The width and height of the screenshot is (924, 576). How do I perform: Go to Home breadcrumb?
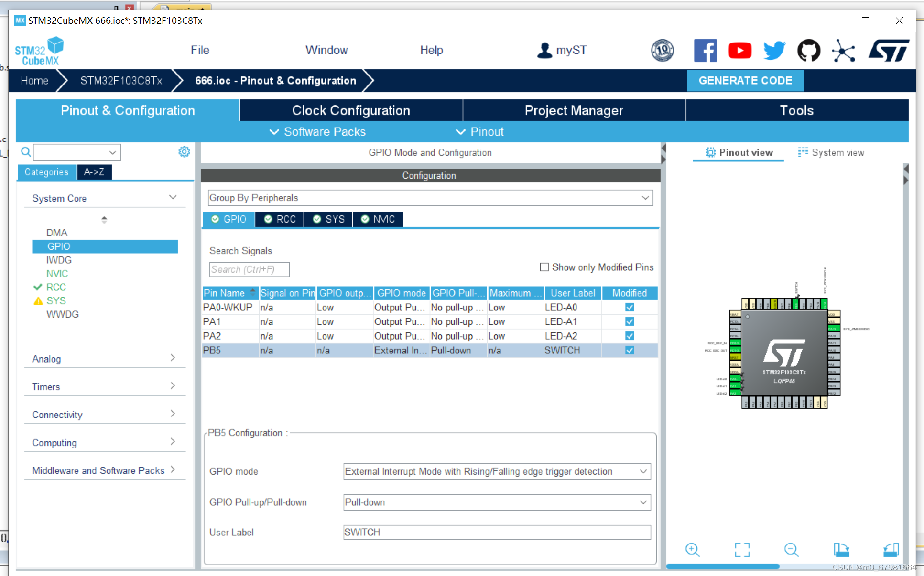tap(34, 80)
